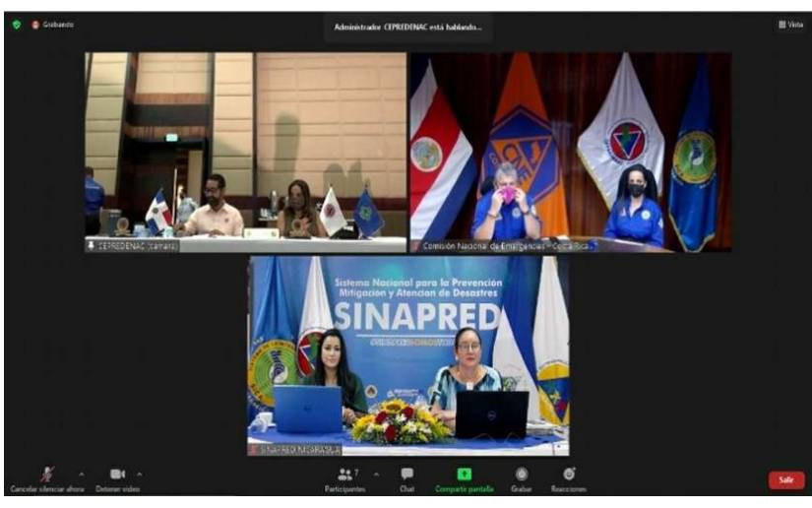Expand the caret next to Participantes

click(375, 474)
